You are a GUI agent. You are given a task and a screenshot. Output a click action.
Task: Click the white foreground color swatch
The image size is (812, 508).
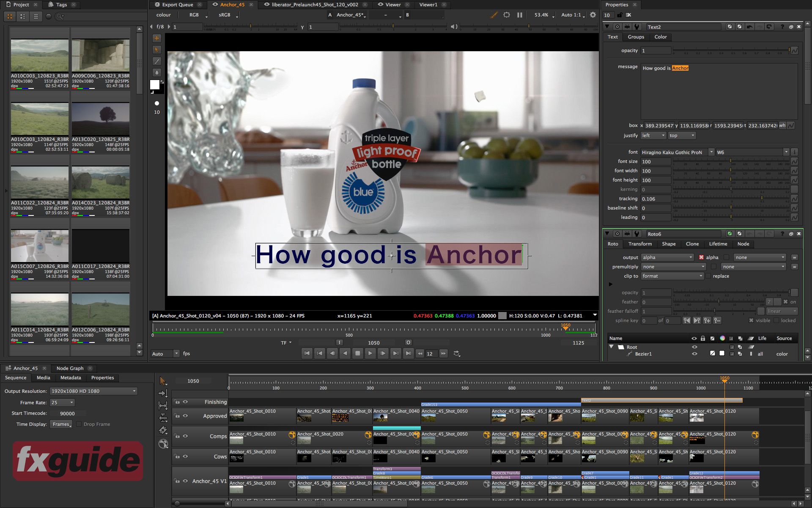[154, 85]
